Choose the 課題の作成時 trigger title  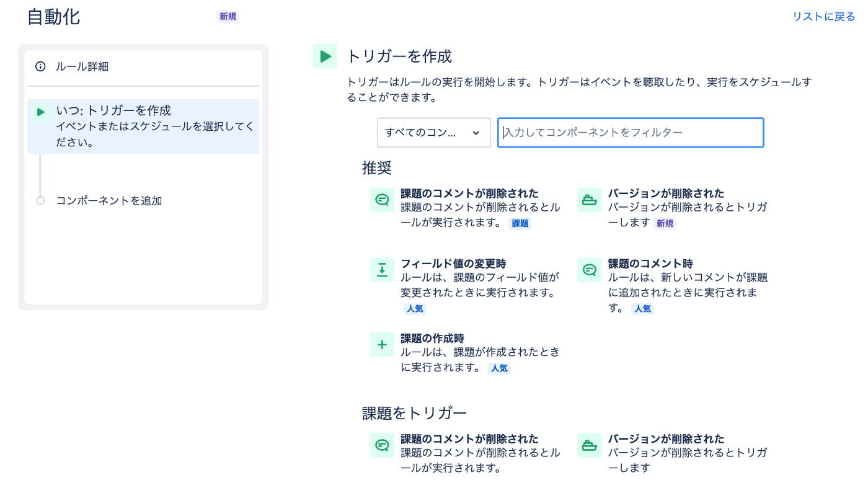tap(432, 339)
